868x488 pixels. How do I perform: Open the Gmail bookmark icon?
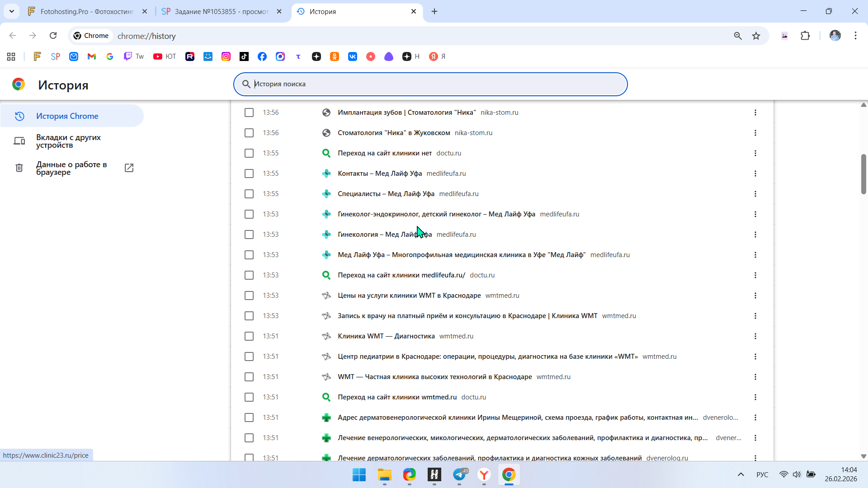tap(92, 56)
